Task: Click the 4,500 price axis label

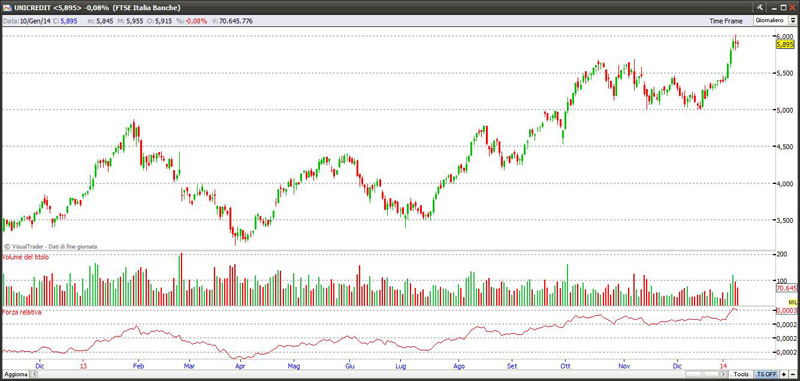Action: (785, 147)
